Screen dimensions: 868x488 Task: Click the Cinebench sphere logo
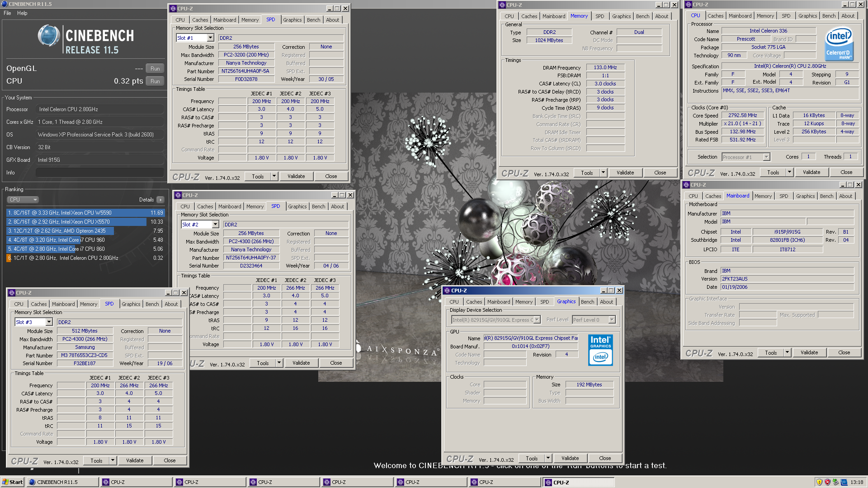tap(49, 36)
